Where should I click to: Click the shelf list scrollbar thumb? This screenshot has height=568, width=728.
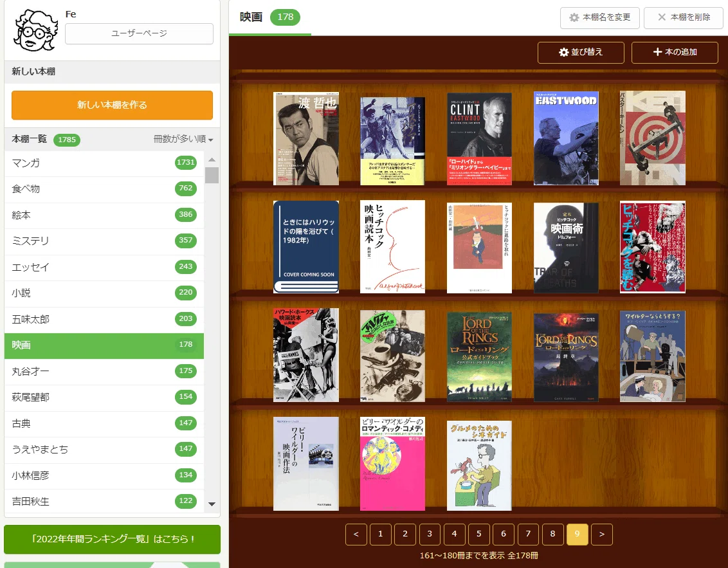[x=212, y=176]
